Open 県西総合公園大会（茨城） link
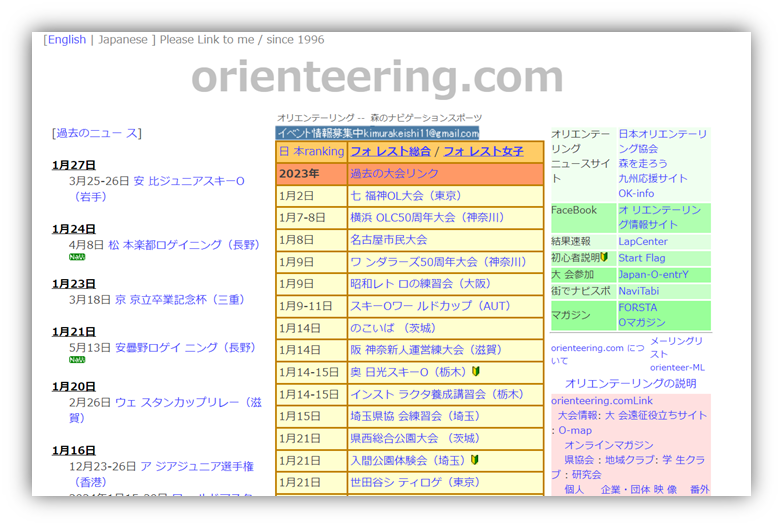 [415, 439]
